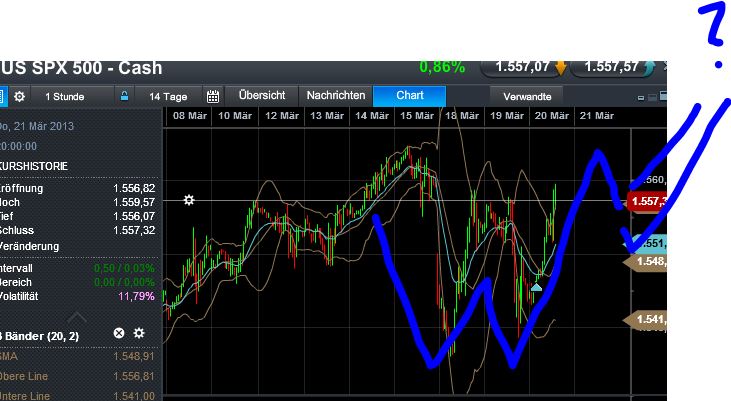Viewport: 731px width, 401px height.
Task: Select the Chart tab
Action: point(410,95)
